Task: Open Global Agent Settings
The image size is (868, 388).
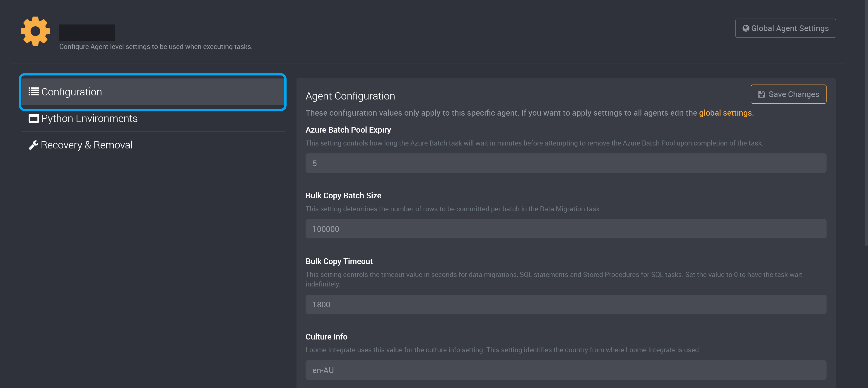Action: point(786,28)
